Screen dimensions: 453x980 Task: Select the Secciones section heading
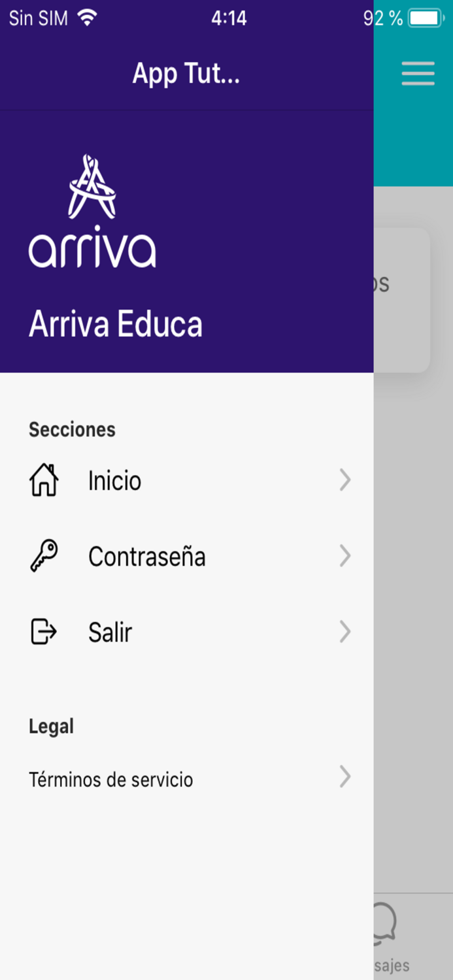72,429
